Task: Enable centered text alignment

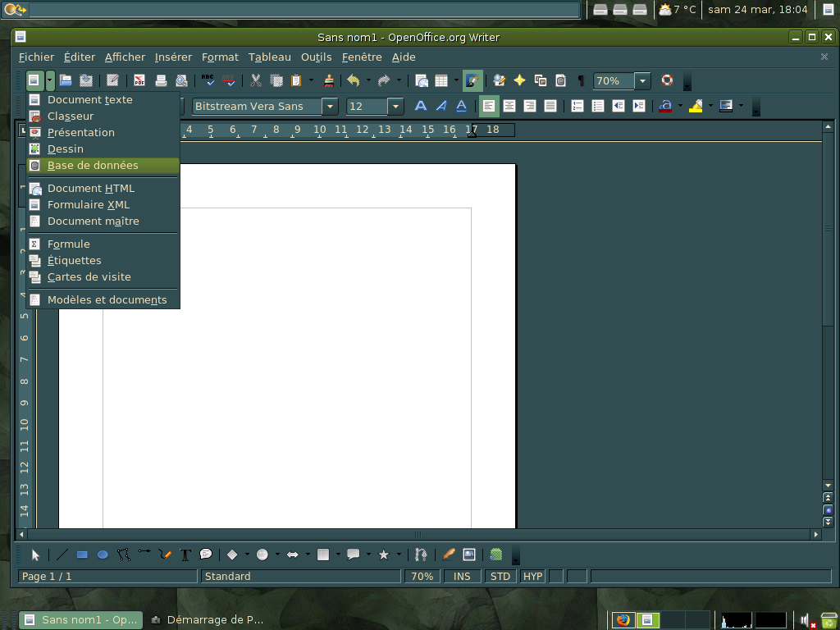Action: (509, 106)
